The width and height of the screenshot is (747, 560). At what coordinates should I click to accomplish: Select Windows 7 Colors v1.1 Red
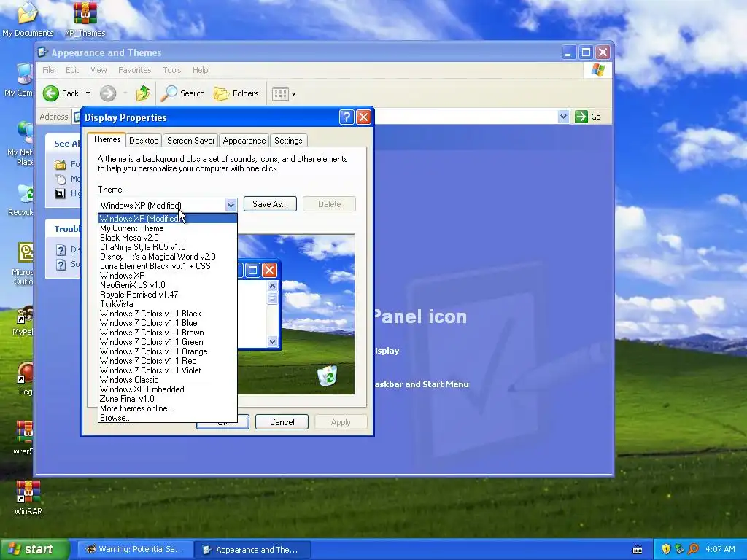pyautogui.click(x=167, y=361)
